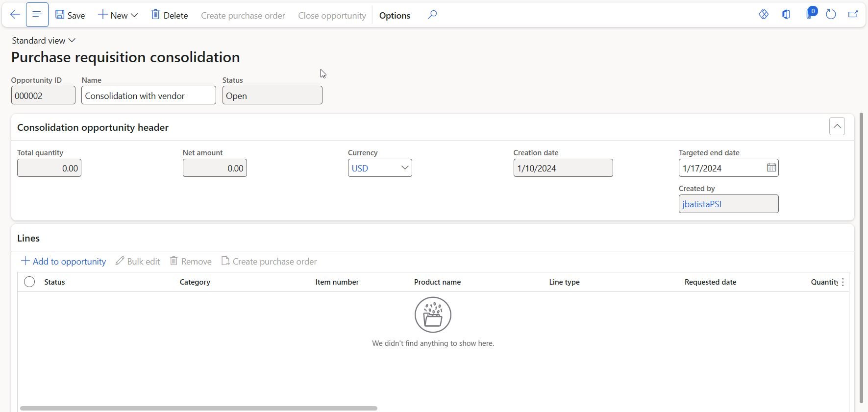Screen dimensions: 868x412
Task: Sort by Line type column header
Action: click(564, 282)
